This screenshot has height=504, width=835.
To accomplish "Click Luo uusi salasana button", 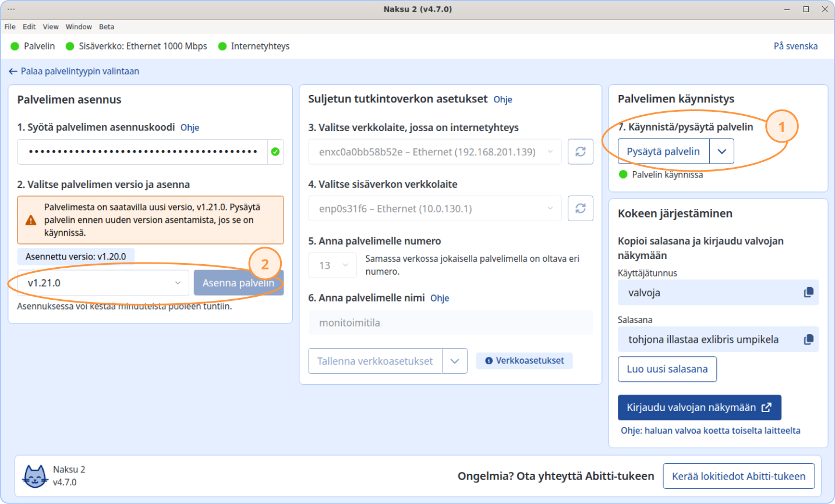I will click(x=667, y=369).
